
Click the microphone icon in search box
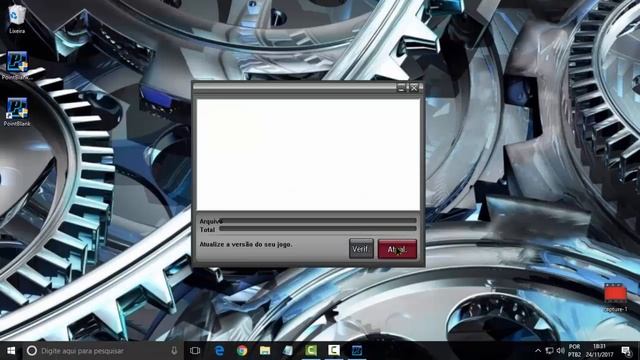coord(174,351)
